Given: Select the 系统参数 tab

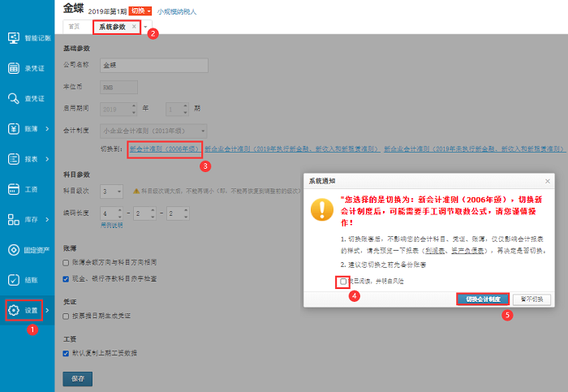Looking at the screenshot, I should click(x=113, y=27).
